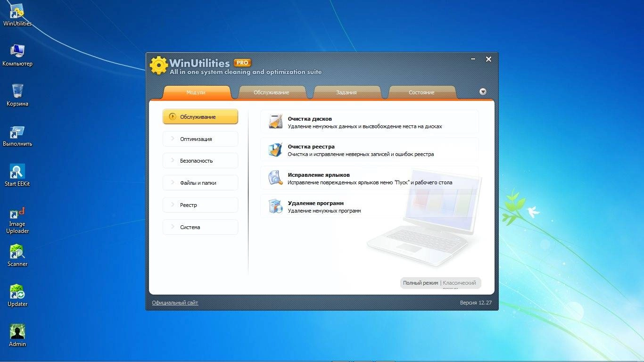Open the Очистка реестра registry cleaner icon
This screenshot has width=644, height=362.
tap(275, 150)
